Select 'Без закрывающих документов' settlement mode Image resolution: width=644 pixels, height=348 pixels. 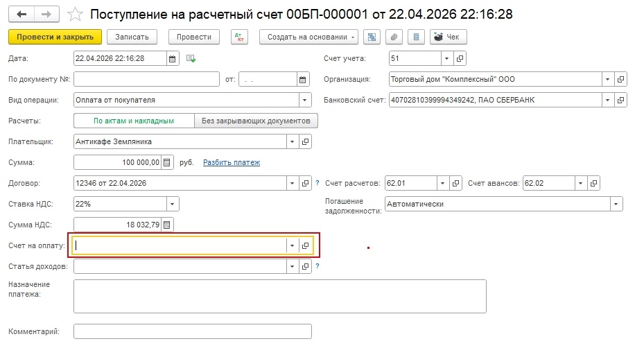(256, 121)
